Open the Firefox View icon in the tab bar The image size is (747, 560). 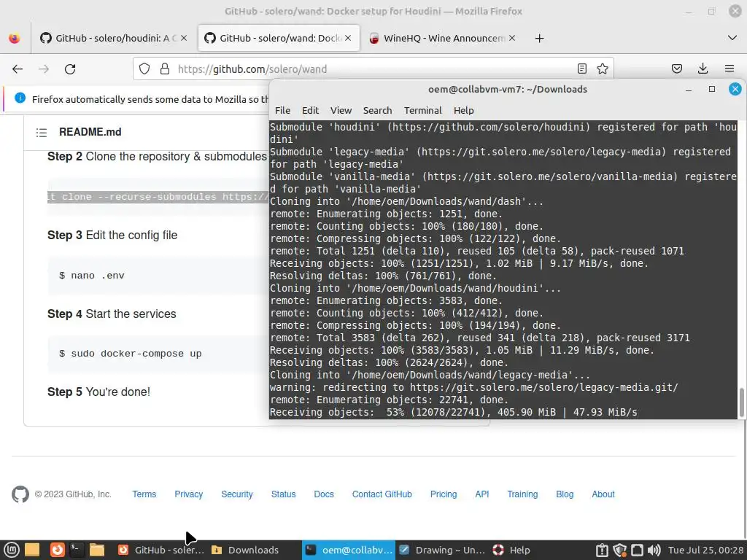pyautogui.click(x=15, y=38)
